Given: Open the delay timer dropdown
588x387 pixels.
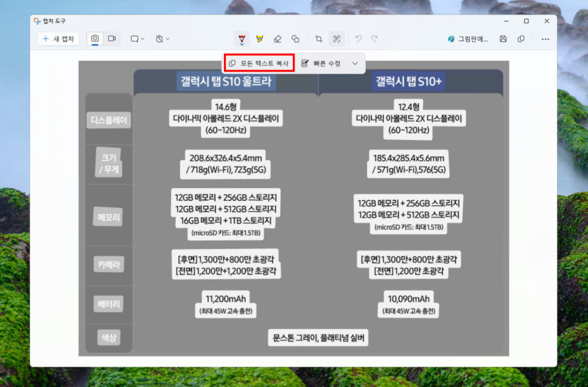Looking at the screenshot, I should pos(163,38).
